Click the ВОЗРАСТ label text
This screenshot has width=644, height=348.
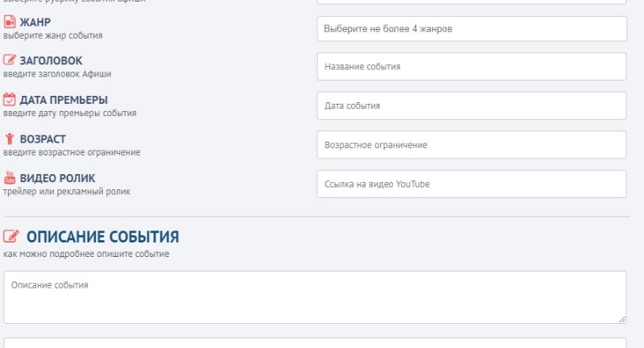[43, 139]
